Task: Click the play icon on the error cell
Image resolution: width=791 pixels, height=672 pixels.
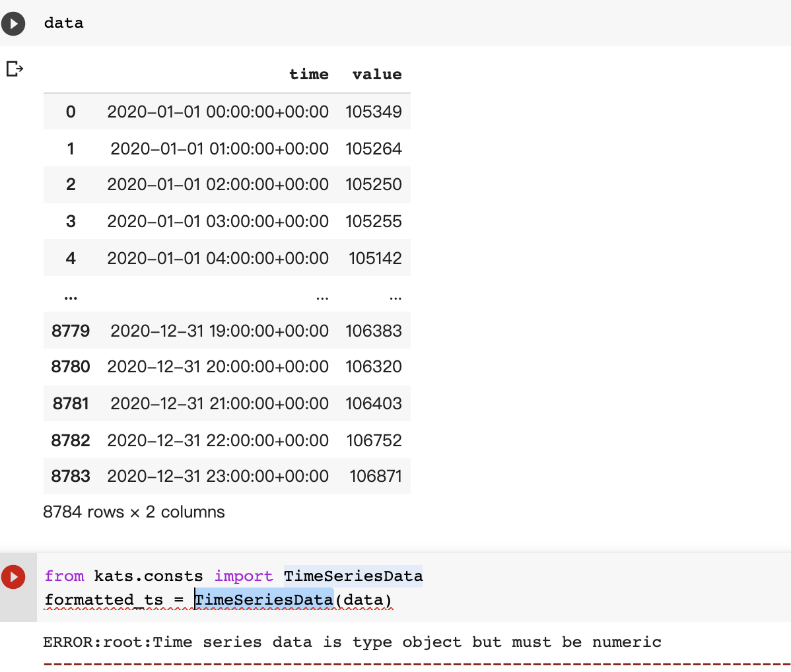Action: point(13,576)
